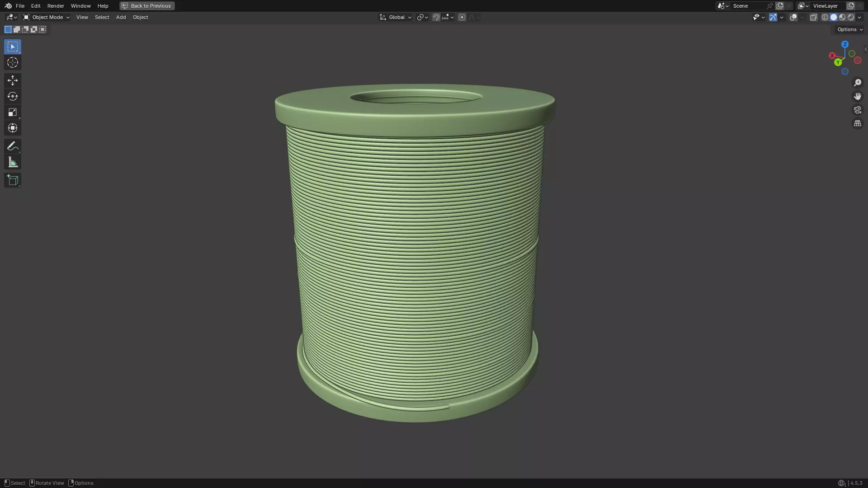Switch to rendered shading

click(x=851, y=17)
